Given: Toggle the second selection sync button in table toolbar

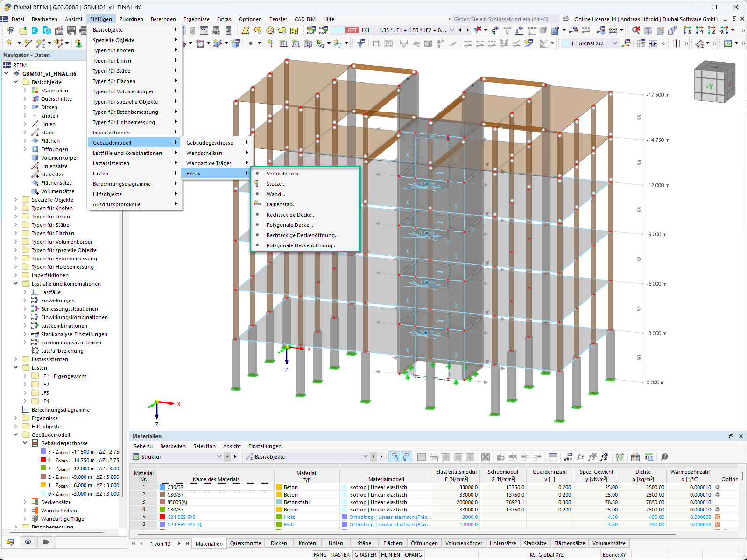Looking at the screenshot, I should point(406,457).
